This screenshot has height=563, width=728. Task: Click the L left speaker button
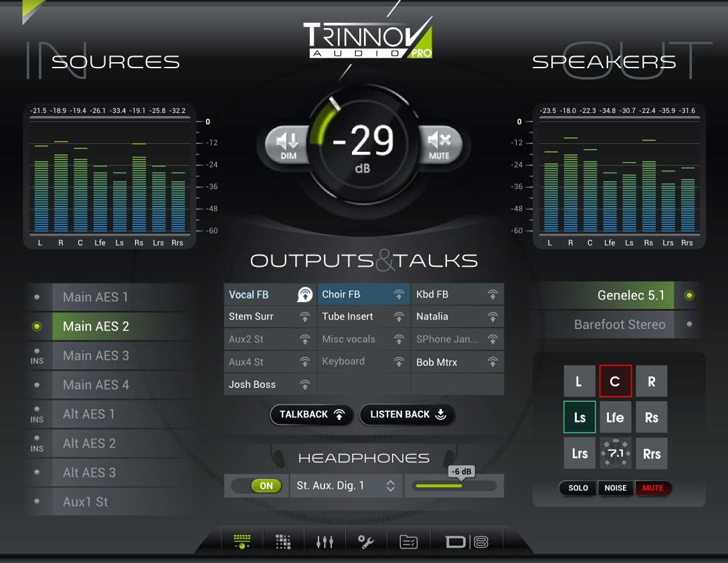pos(579,381)
